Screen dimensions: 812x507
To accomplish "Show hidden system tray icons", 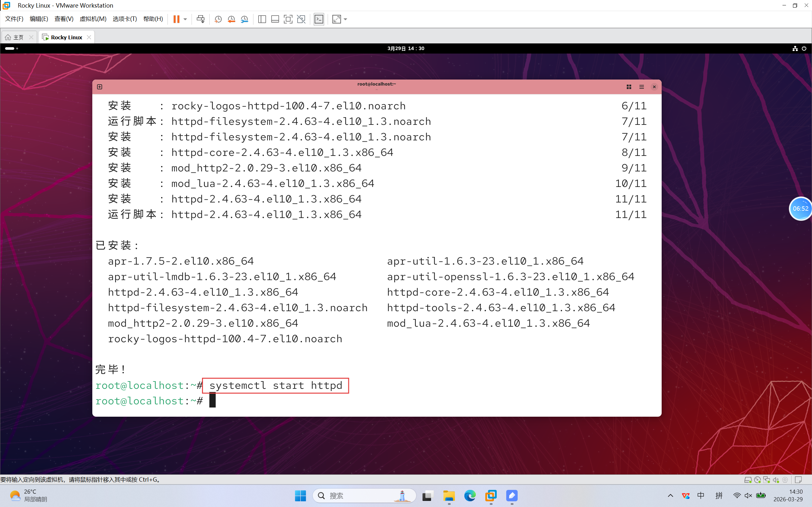I will pyautogui.click(x=671, y=496).
